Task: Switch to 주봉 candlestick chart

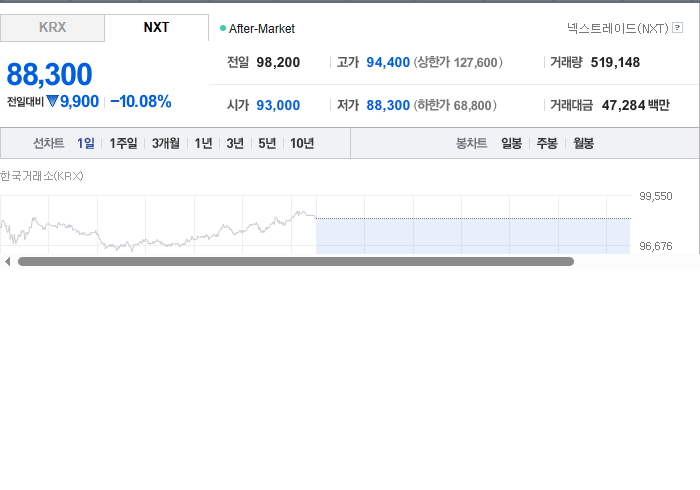Action: click(x=547, y=143)
